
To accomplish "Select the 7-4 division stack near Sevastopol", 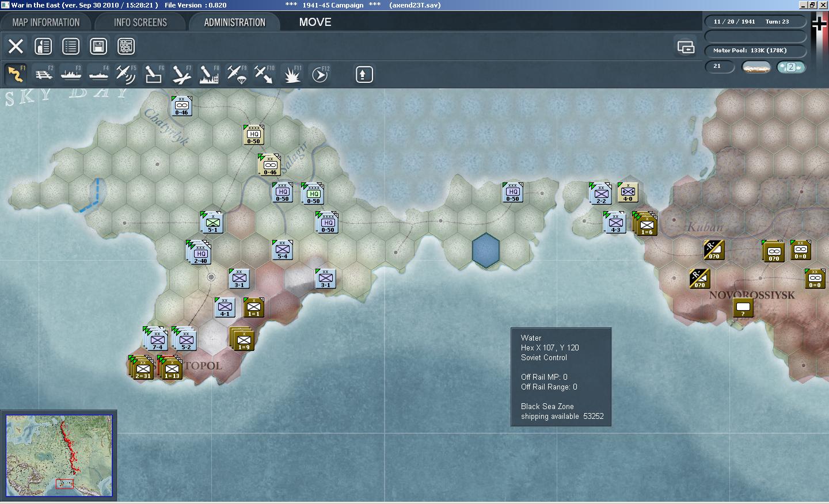I will [157, 339].
